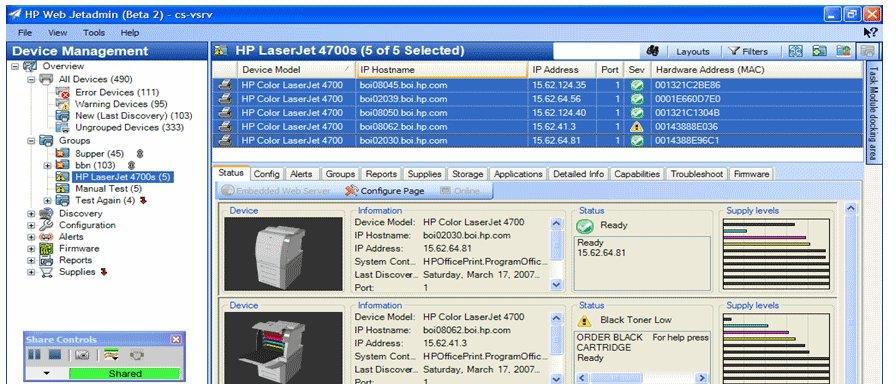
Task: Click the Task Module docking area strip
Action: pos(873,113)
